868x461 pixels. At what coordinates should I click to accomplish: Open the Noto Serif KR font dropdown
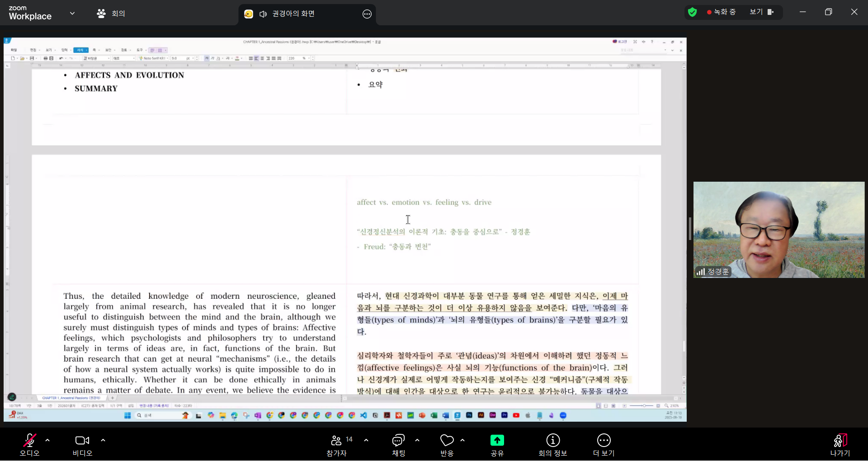click(x=154, y=58)
